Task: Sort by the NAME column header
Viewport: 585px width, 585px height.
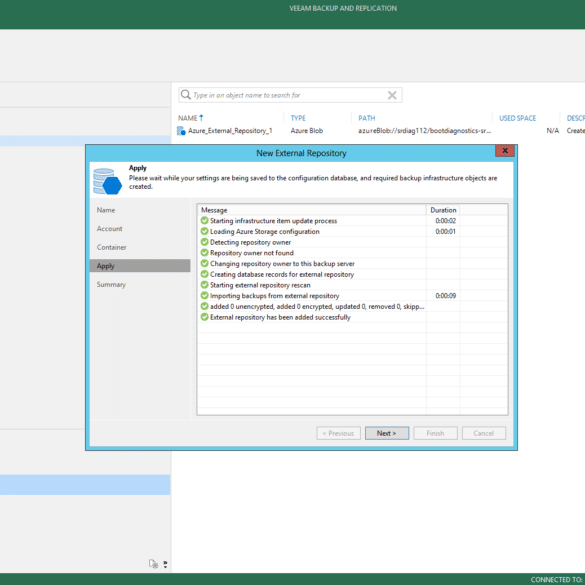Action: point(187,118)
